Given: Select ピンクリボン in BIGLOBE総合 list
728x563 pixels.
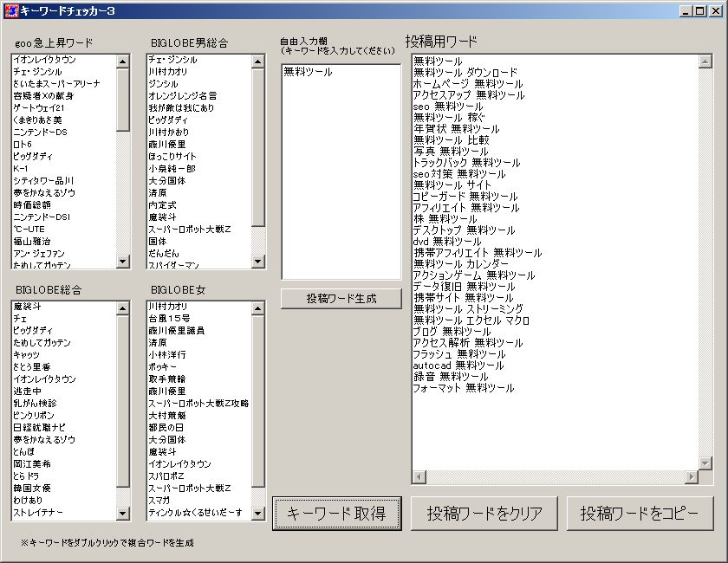Looking at the screenshot, I should click(34, 415).
